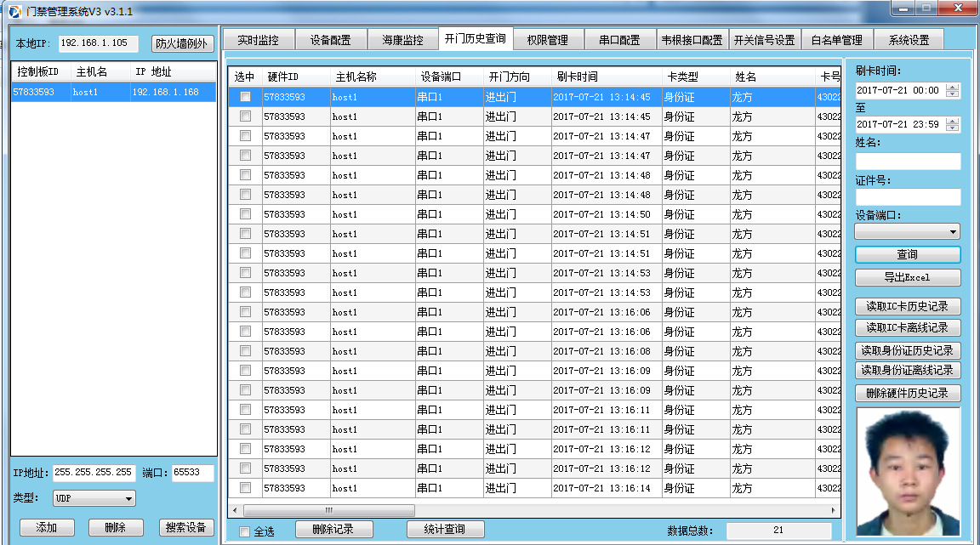Click 删除硬件历史记录 button
The height and width of the screenshot is (545, 980).
(908, 393)
